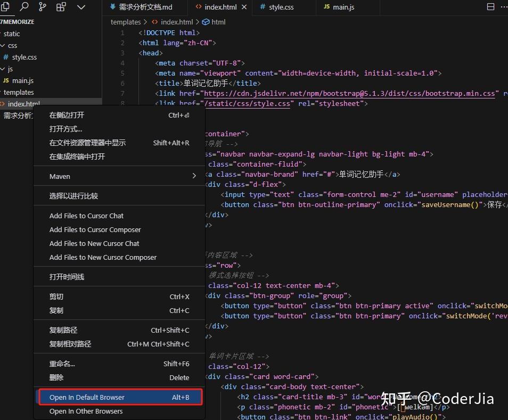Open additional views via the chevron icon
The height and width of the screenshot is (420, 508).
(x=81, y=7)
